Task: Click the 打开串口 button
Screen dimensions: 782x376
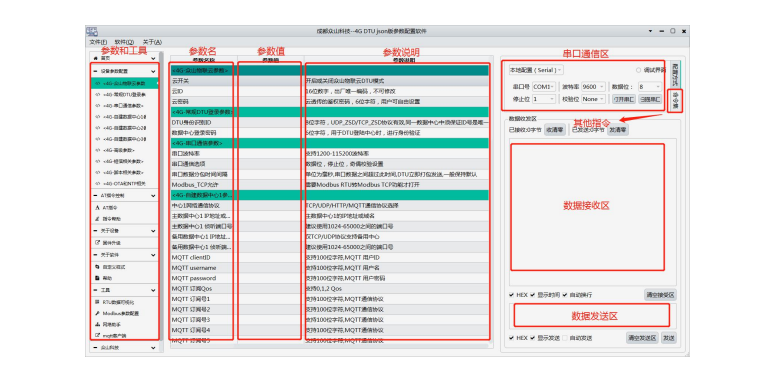Action: point(624,99)
